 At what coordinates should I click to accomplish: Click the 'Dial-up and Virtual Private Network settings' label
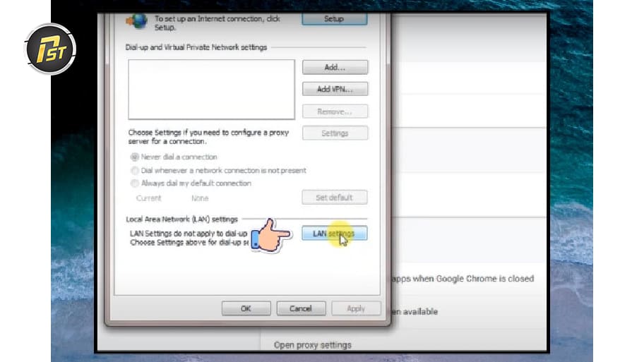(196, 47)
